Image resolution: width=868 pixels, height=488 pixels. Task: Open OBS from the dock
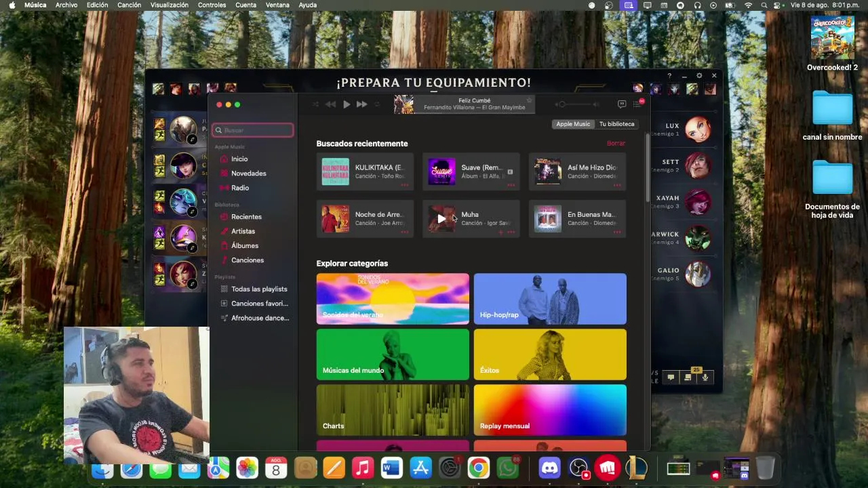point(578,468)
